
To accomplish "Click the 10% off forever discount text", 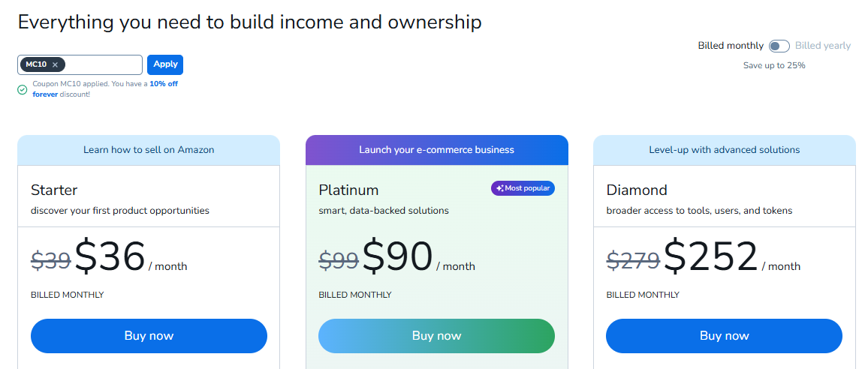I will [105, 89].
